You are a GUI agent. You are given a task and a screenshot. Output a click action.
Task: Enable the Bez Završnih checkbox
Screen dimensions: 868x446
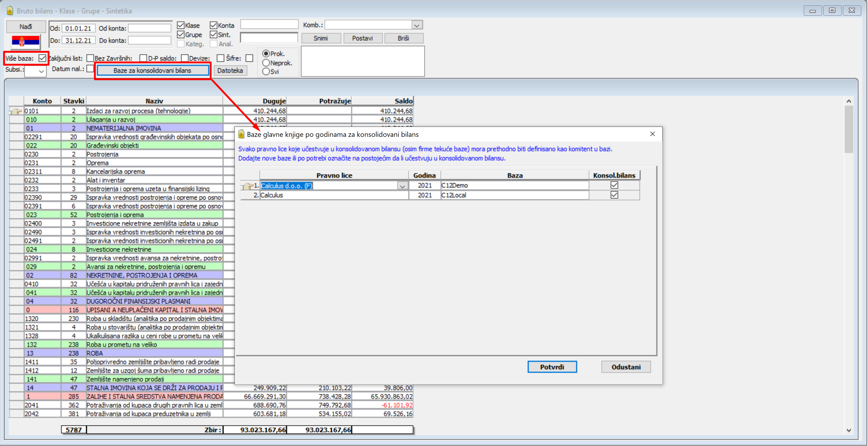(143, 58)
